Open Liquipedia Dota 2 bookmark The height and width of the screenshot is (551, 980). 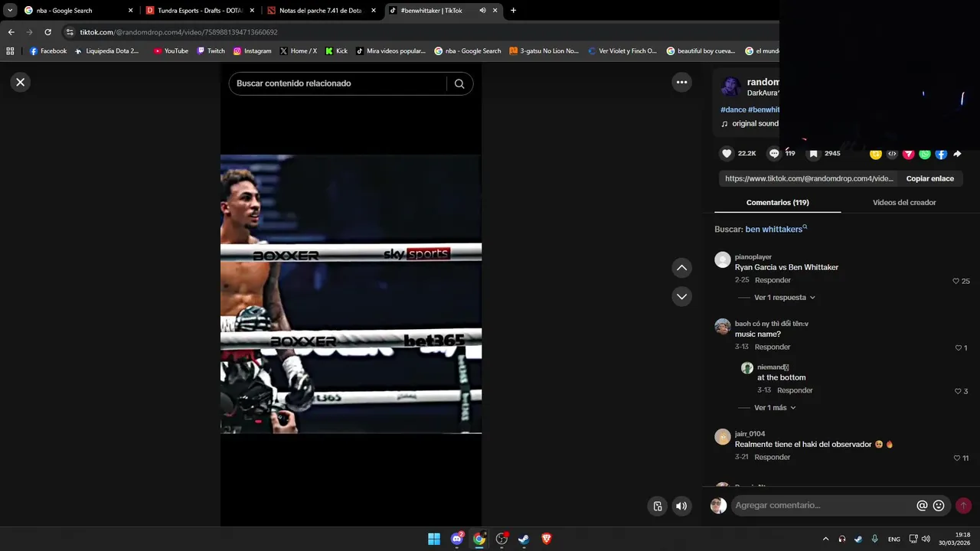(x=106, y=51)
